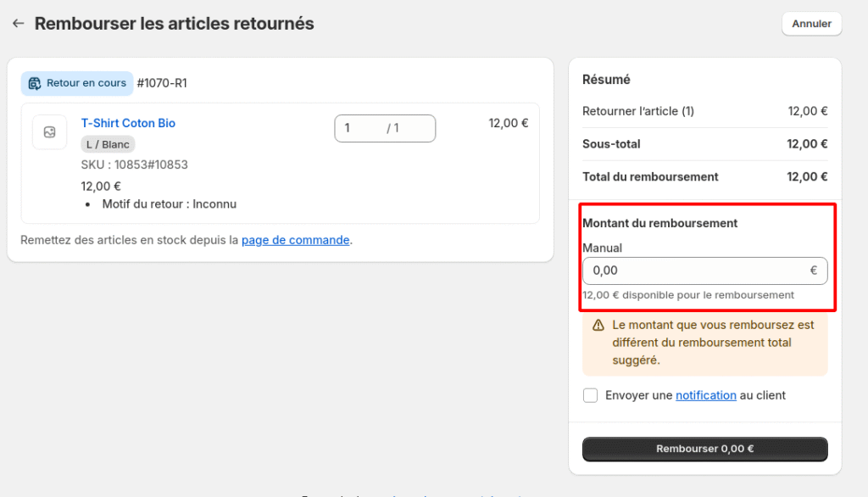Image resolution: width=868 pixels, height=497 pixels.
Task: Click the return quantity input box
Action: (384, 128)
